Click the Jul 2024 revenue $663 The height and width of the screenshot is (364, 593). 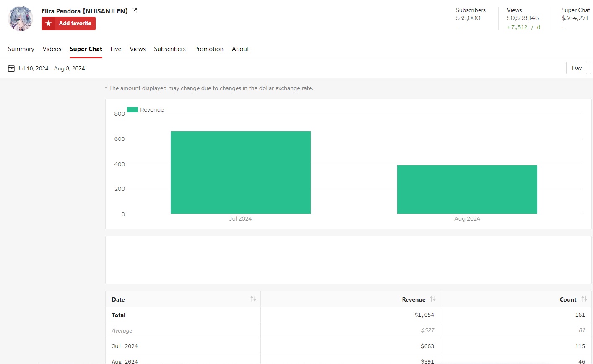click(x=428, y=346)
